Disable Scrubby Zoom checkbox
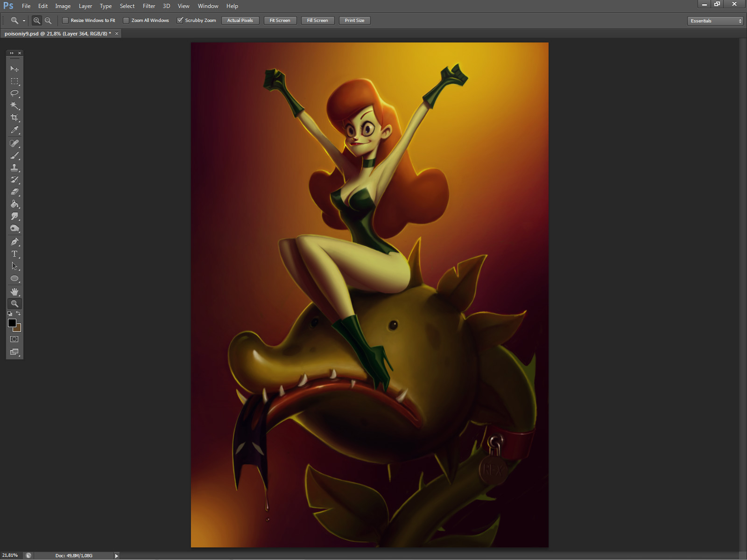 pos(180,21)
